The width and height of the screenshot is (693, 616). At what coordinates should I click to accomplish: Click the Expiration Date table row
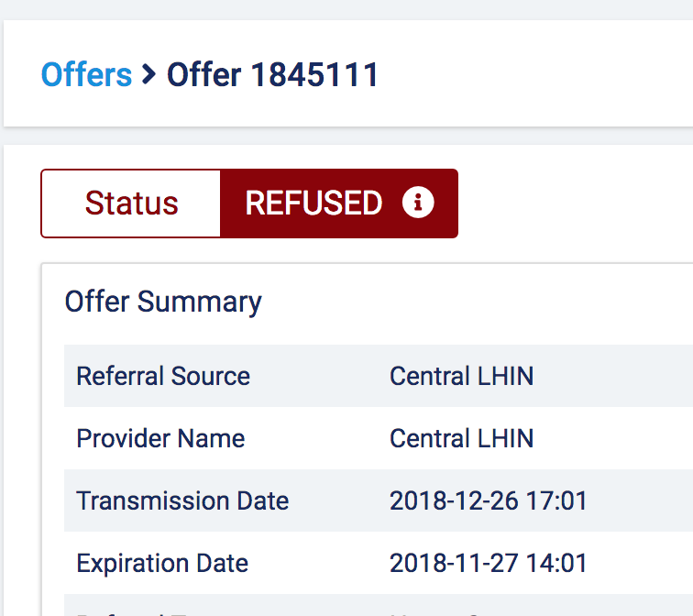click(x=379, y=563)
